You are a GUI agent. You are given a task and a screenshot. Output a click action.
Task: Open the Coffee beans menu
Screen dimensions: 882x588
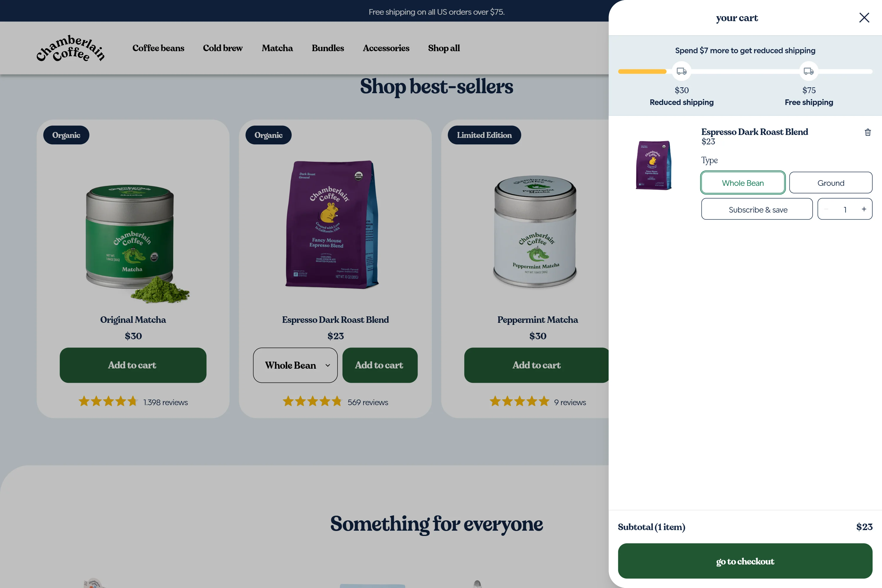[x=158, y=48]
